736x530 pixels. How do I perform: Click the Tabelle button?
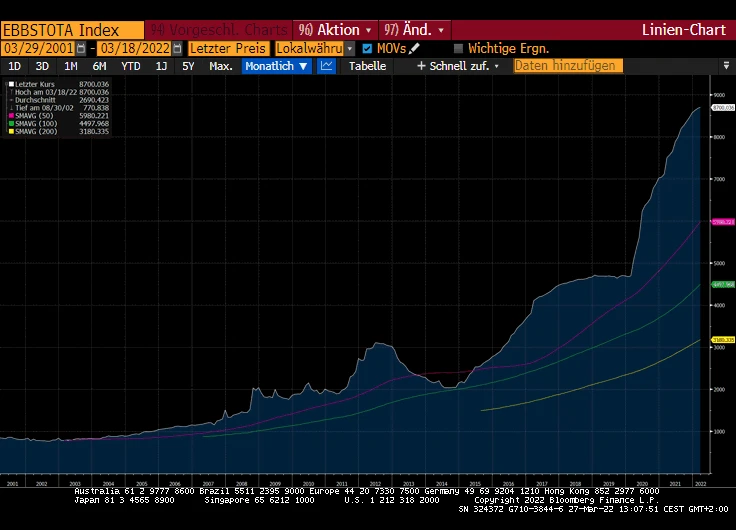[367, 66]
